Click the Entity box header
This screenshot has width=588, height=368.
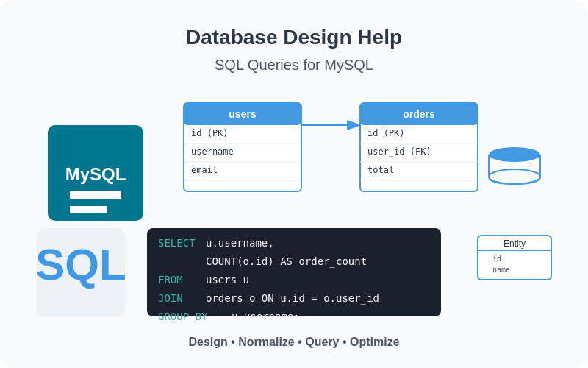[x=514, y=243]
